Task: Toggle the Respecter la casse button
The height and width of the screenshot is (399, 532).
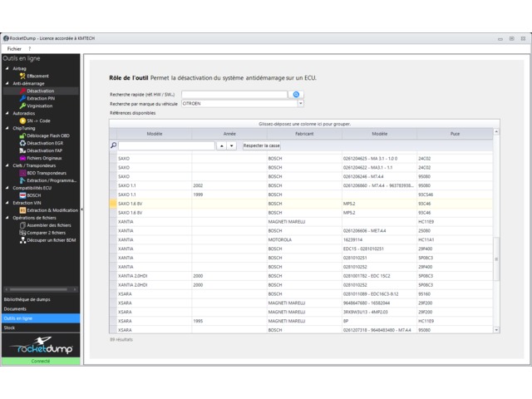Action: pyautogui.click(x=261, y=145)
